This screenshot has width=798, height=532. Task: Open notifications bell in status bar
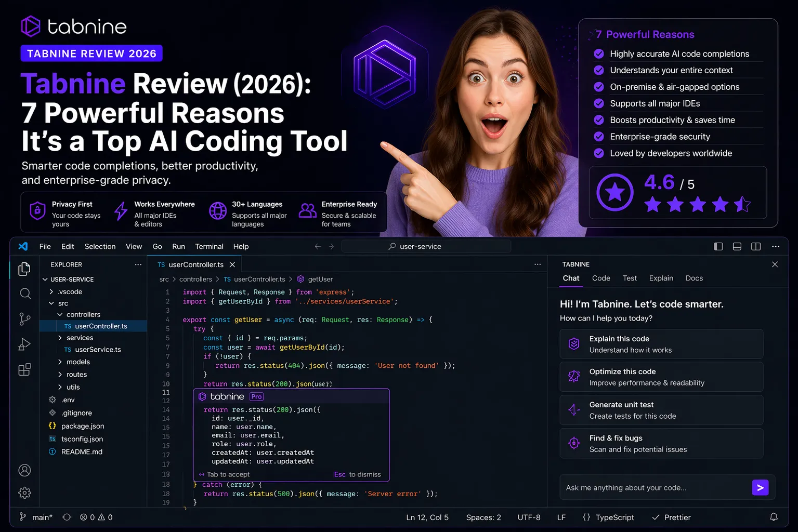pos(774,517)
